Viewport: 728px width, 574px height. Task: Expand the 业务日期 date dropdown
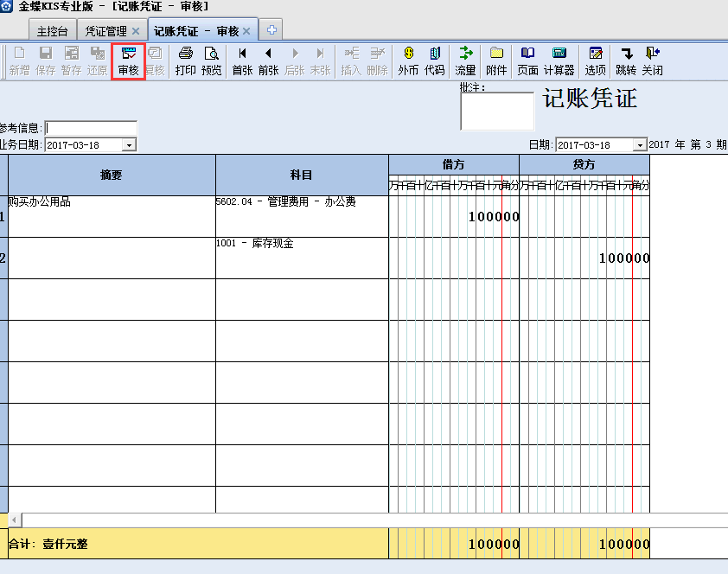129,145
